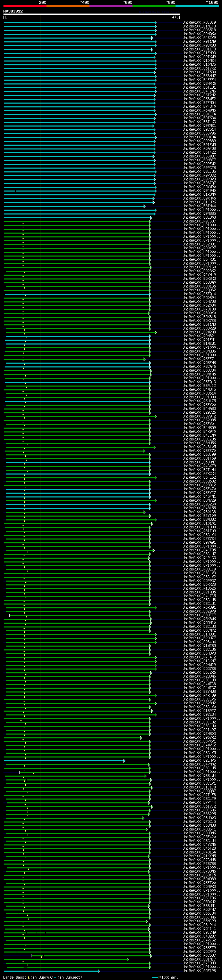
Task: Click the green ~80% identity legend segment
Action: [154, 6]
